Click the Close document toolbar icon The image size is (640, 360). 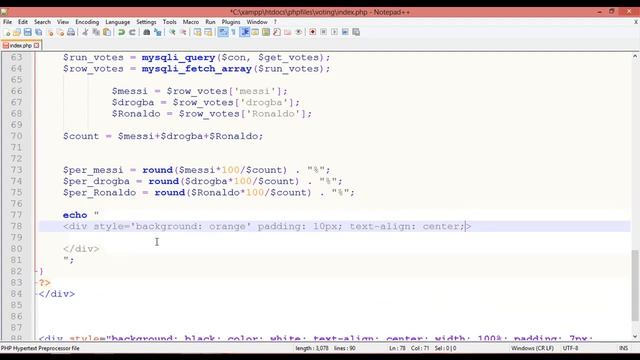pyautogui.click(x=50, y=32)
